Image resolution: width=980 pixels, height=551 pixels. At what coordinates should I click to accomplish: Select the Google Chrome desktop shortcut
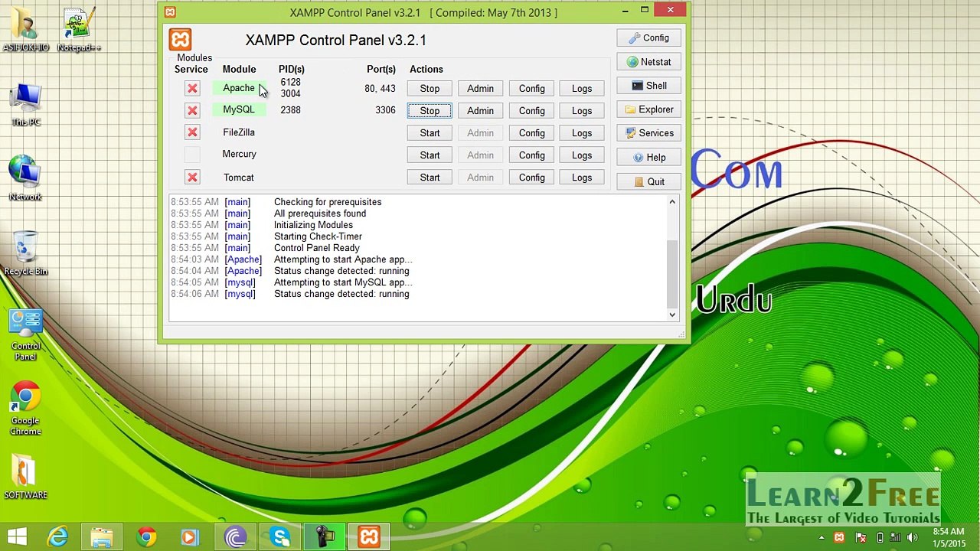point(25,409)
